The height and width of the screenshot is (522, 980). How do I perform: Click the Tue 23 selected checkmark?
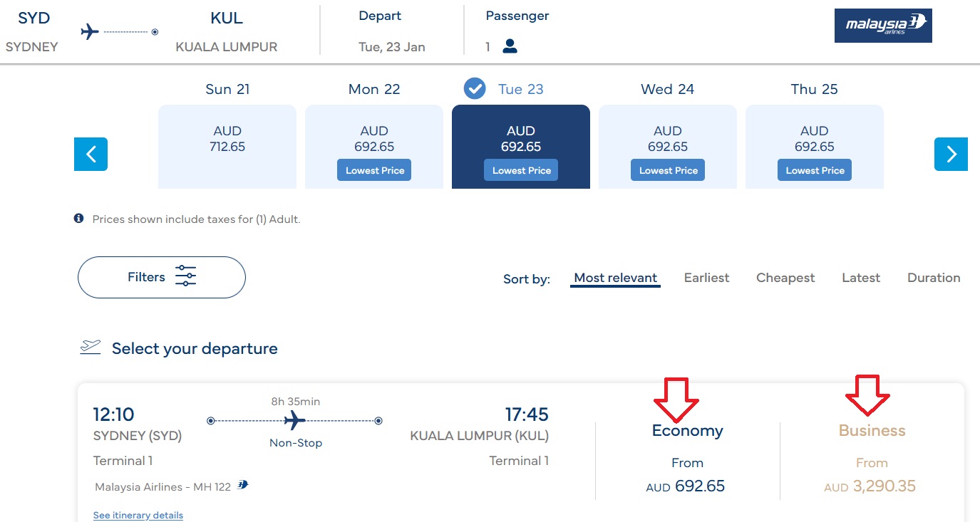pyautogui.click(x=475, y=89)
